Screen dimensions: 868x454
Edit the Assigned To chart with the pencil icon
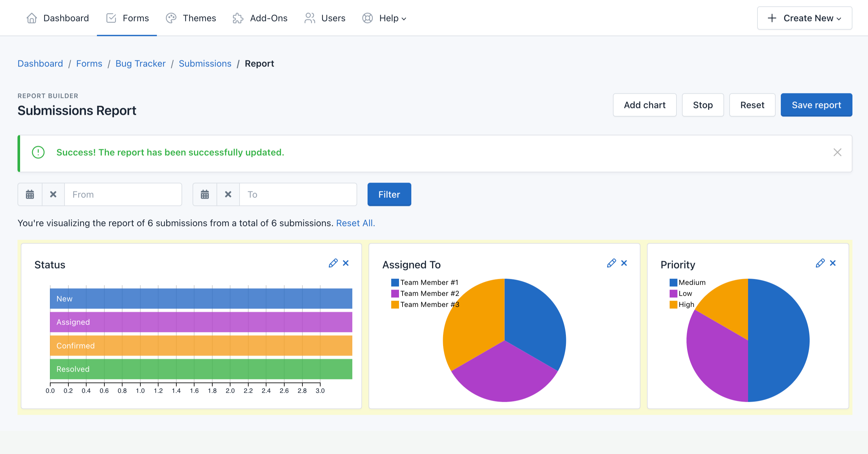click(611, 263)
